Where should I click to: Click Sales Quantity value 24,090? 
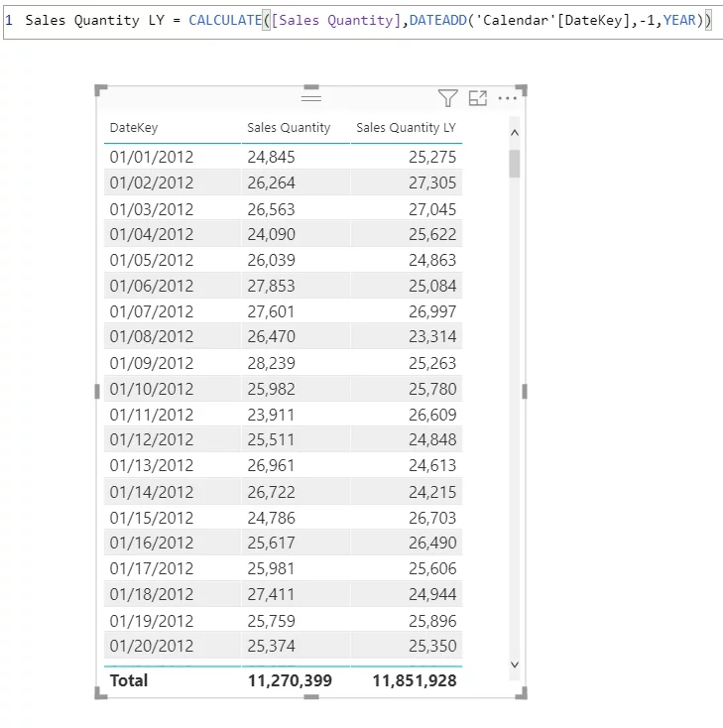click(x=271, y=234)
